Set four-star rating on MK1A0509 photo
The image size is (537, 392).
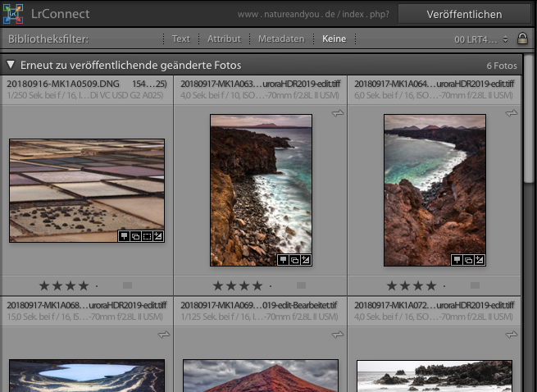[x=84, y=285]
